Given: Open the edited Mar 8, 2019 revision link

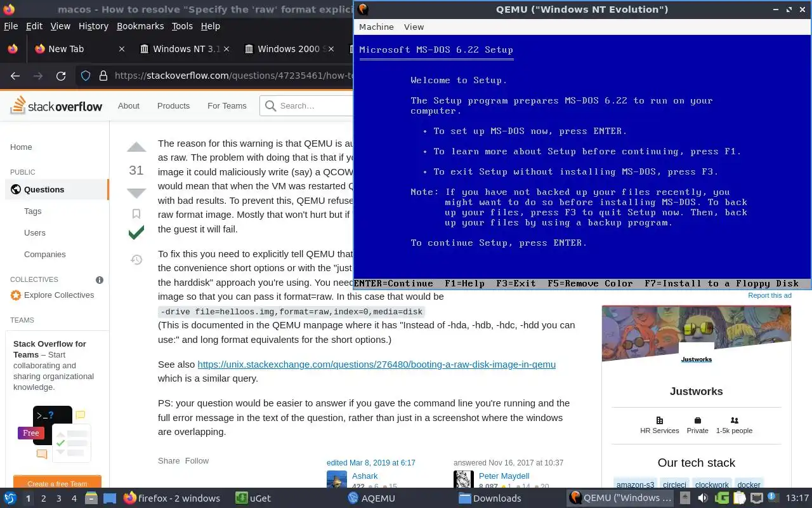Looking at the screenshot, I should click(x=371, y=463).
